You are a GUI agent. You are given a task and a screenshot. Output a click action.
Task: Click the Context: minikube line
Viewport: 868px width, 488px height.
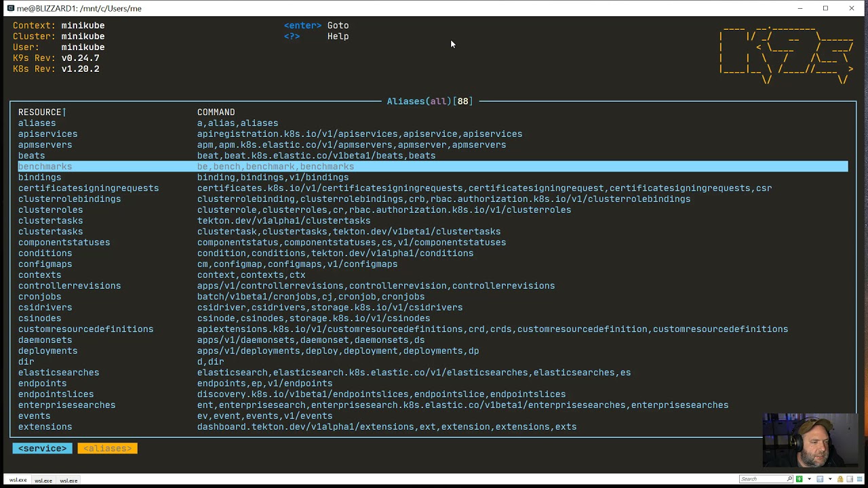click(59, 25)
